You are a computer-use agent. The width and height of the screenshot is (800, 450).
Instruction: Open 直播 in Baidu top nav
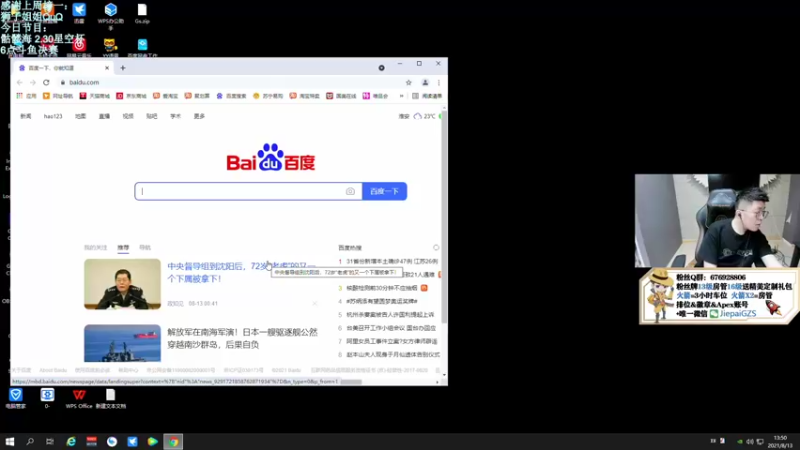click(x=105, y=116)
